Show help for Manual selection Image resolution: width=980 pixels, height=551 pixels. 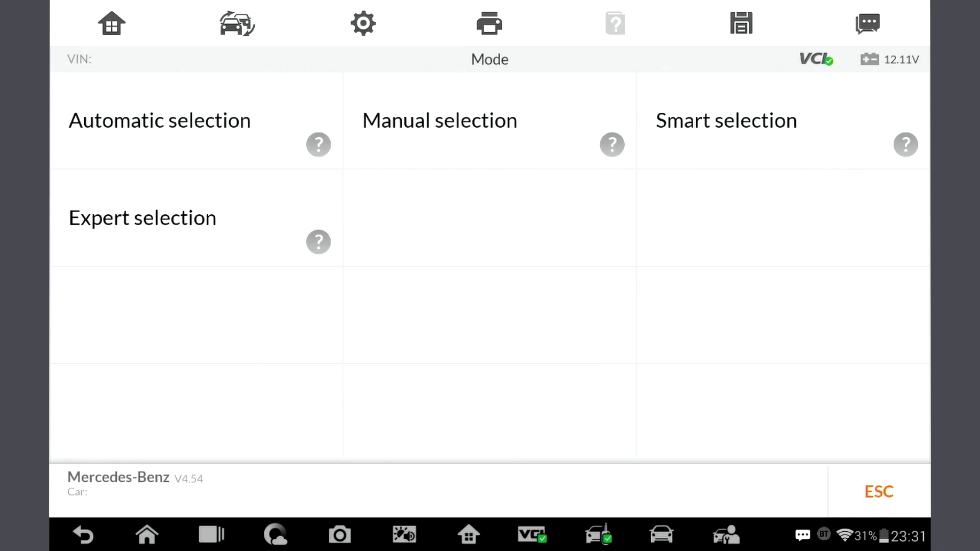pyautogui.click(x=612, y=144)
